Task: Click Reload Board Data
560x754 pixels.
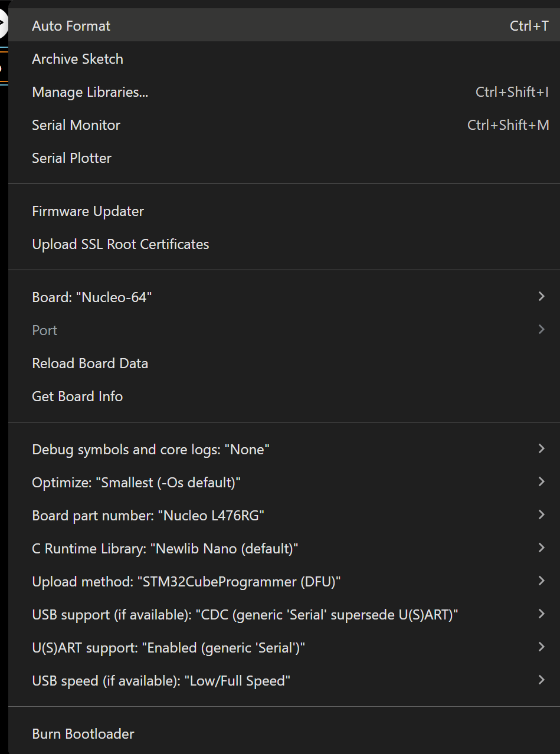Action: 90,363
